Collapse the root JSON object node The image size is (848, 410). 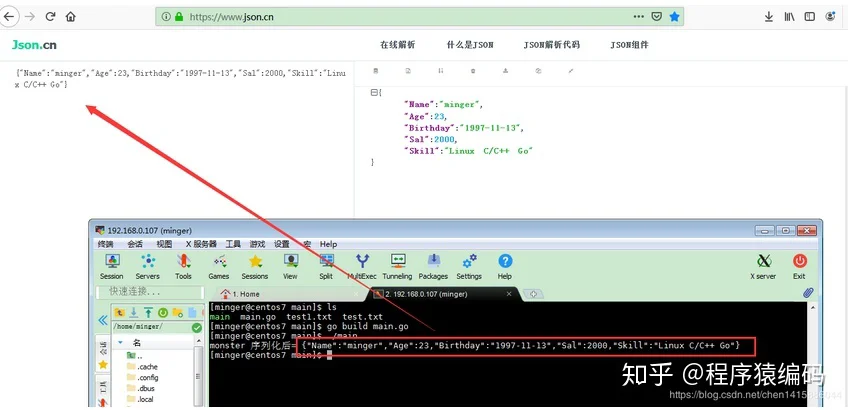374,92
